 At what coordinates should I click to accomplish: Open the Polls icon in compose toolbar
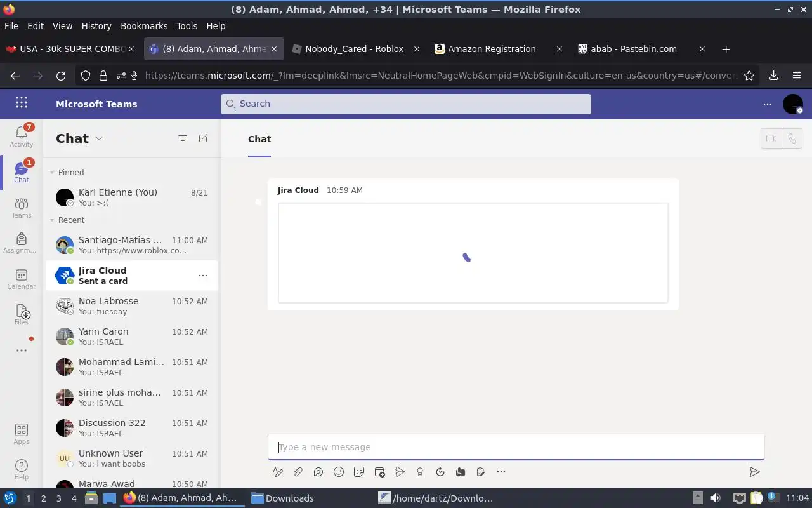(481, 472)
